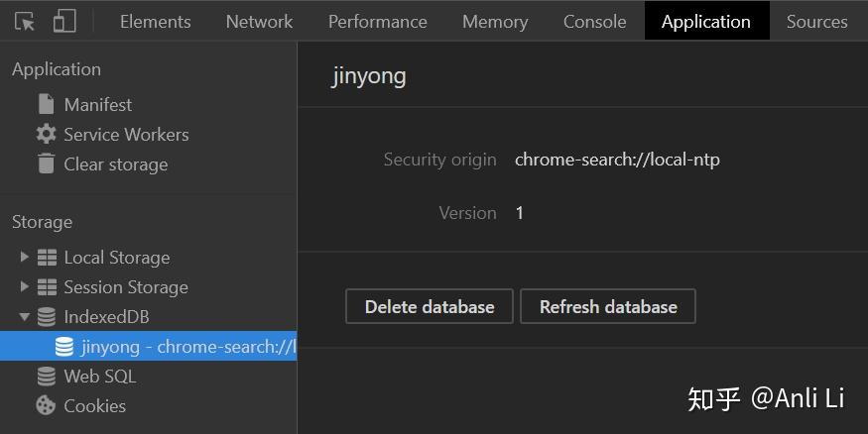The image size is (868, 434).
Task: Open the Network tab
Action: (259, 21)
